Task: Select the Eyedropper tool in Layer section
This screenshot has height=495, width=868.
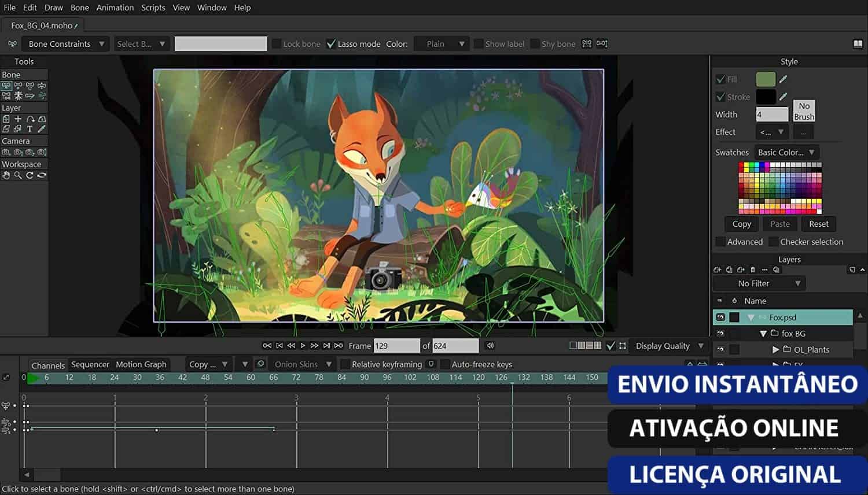Action: coord(42,129)
